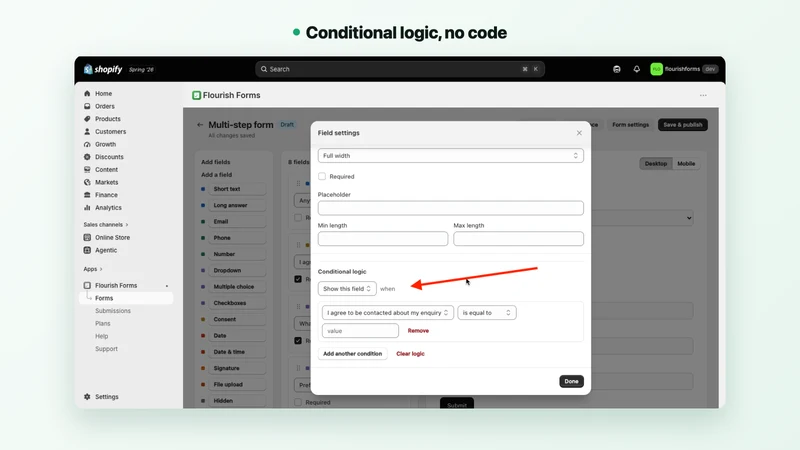Open the 'is equal to' operator dropdown

(487, 313)
